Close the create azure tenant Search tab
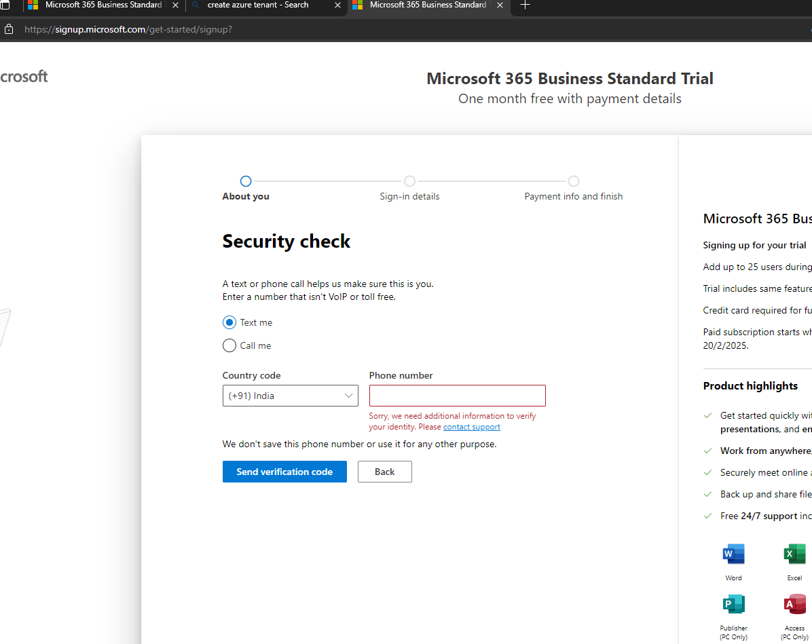812x644 pixels. (x=337, y=5)
